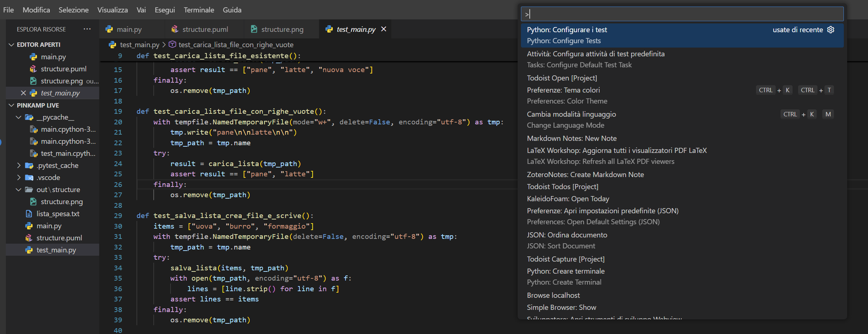The image size is (868, 334).
Task: Click the image icon on structure.png tab
Action: click(x=254, y=29)
